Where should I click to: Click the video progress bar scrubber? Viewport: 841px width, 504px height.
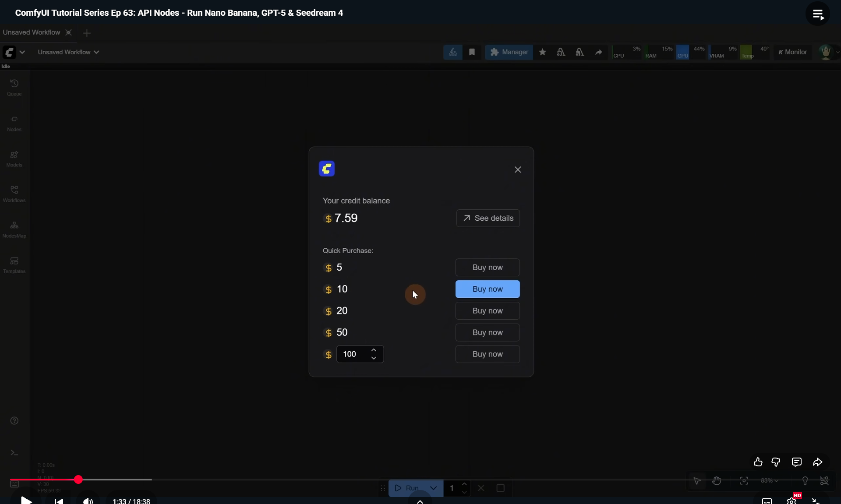click(x=78, y=479)
